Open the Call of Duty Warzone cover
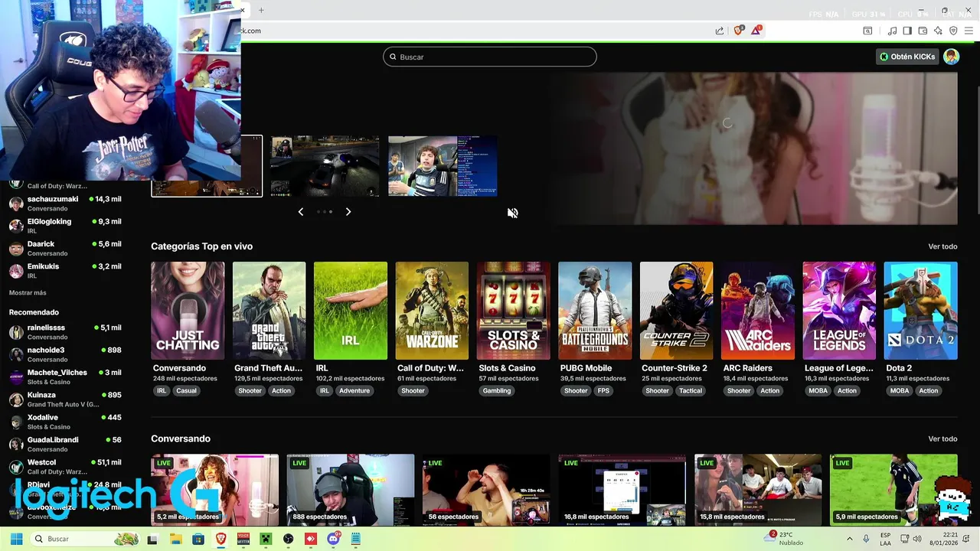Viewport: 980px width, 551px height. point(432,311)
